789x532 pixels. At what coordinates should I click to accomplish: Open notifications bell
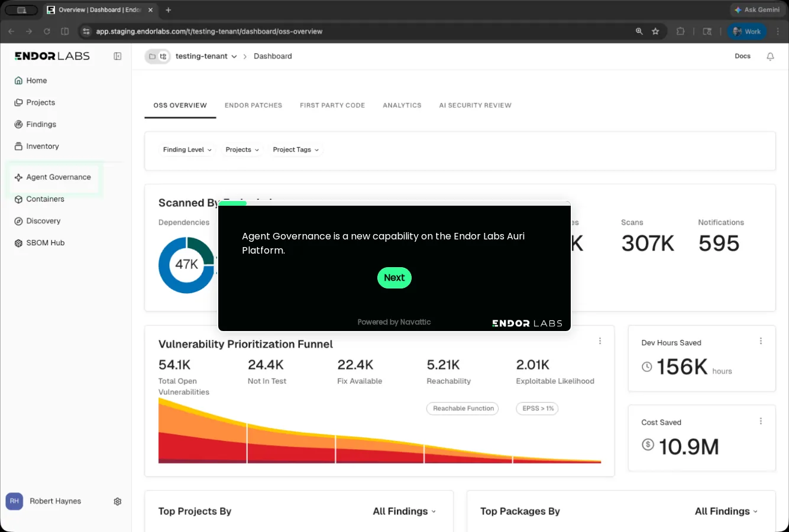770,56
